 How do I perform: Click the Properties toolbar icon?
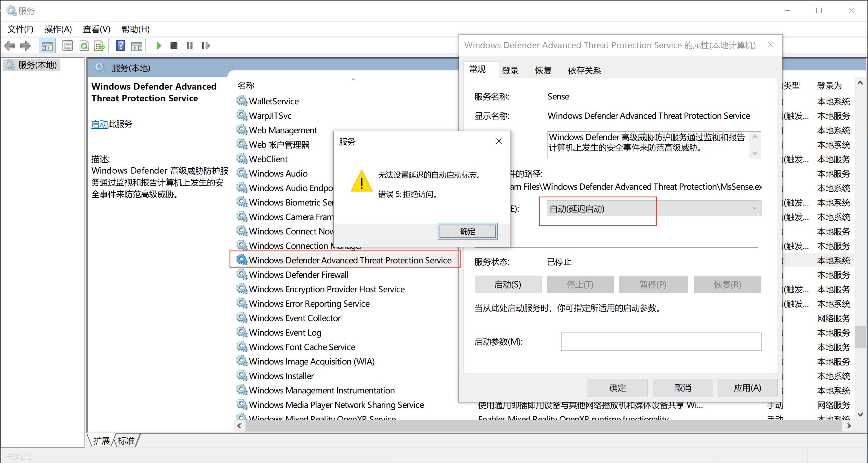pos(67,46)
